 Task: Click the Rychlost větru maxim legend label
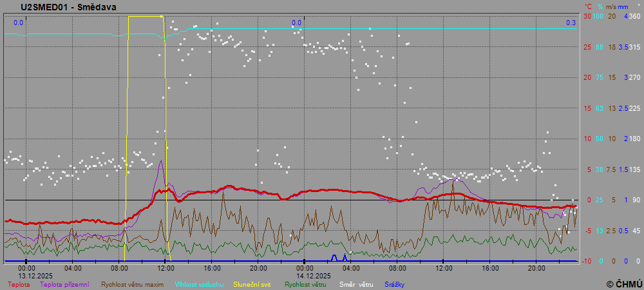[132, 284]
